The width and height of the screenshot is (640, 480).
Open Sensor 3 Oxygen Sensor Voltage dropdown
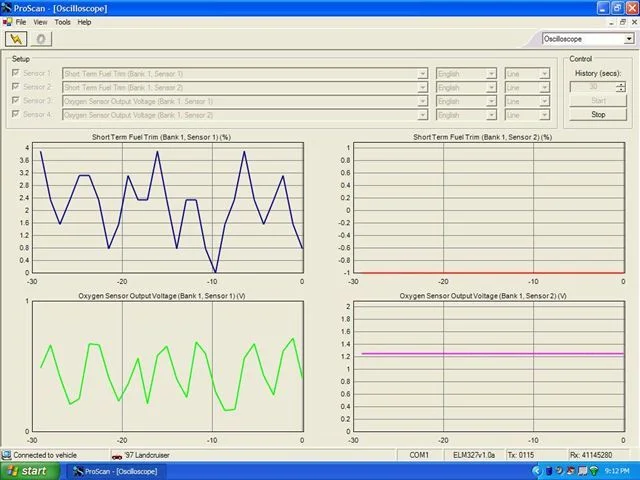pos(245,101)
